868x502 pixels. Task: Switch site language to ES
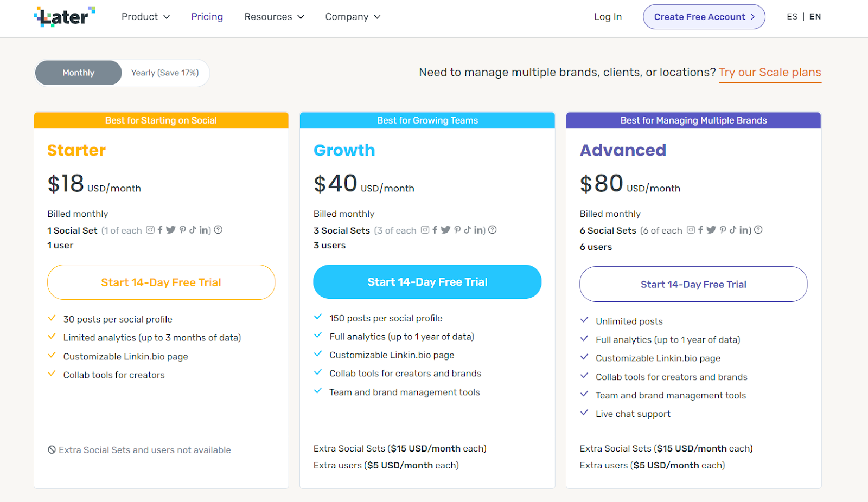point(792,17)
